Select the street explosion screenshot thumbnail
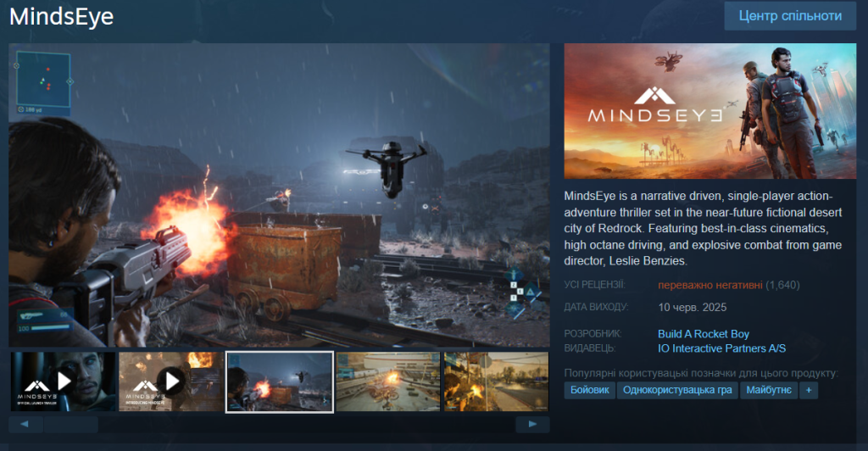Viewport: 868px width, 451px height. coord(388,381)
